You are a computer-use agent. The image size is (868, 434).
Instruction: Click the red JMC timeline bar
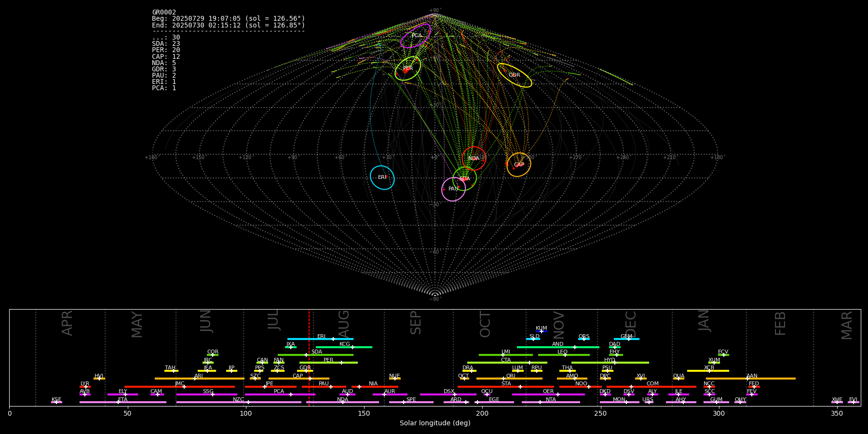[180, 387]
